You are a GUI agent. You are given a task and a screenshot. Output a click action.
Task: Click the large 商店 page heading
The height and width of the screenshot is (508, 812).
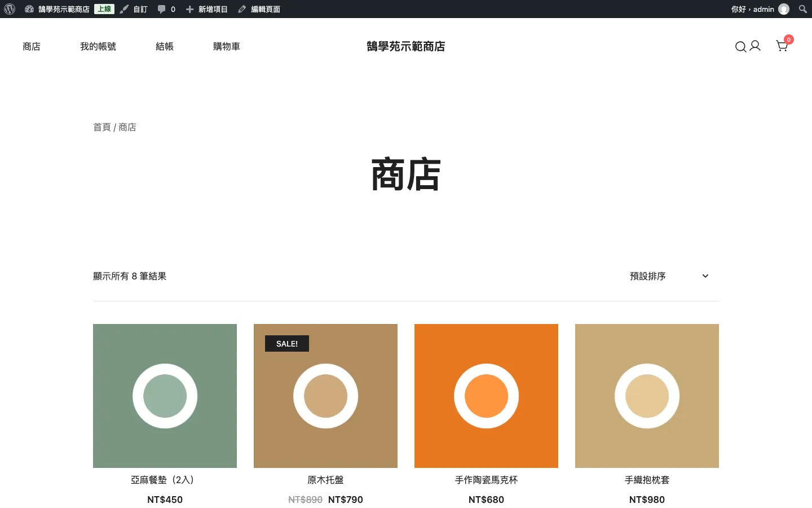[406, 175]
